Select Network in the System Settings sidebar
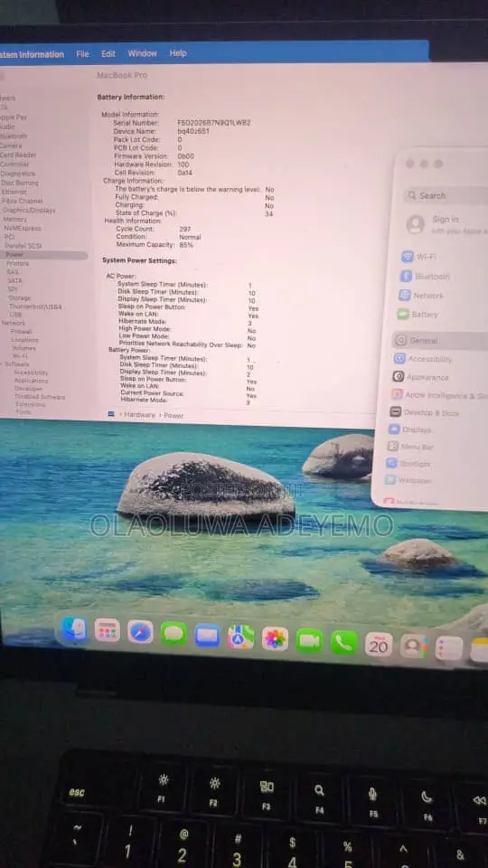 point(421,296)
